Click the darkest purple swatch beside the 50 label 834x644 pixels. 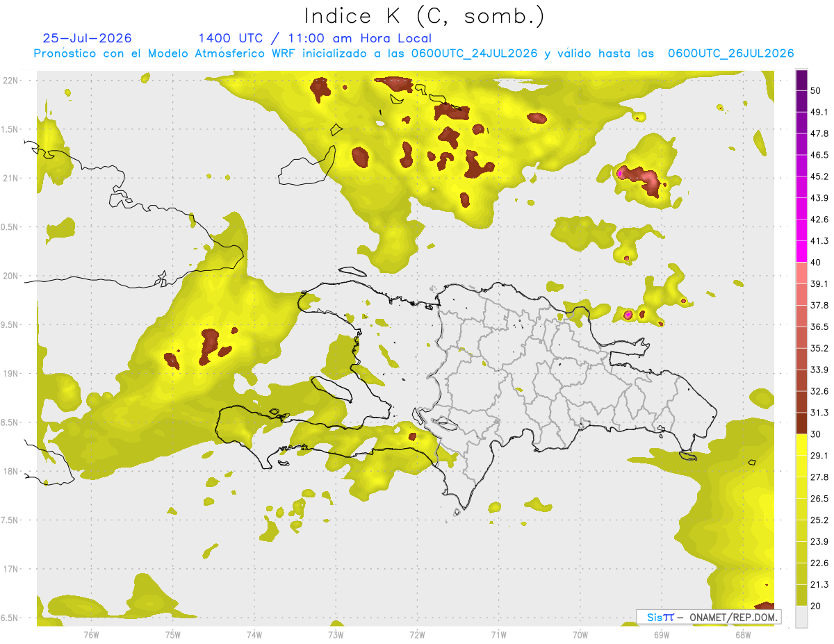tap(801, 80)
